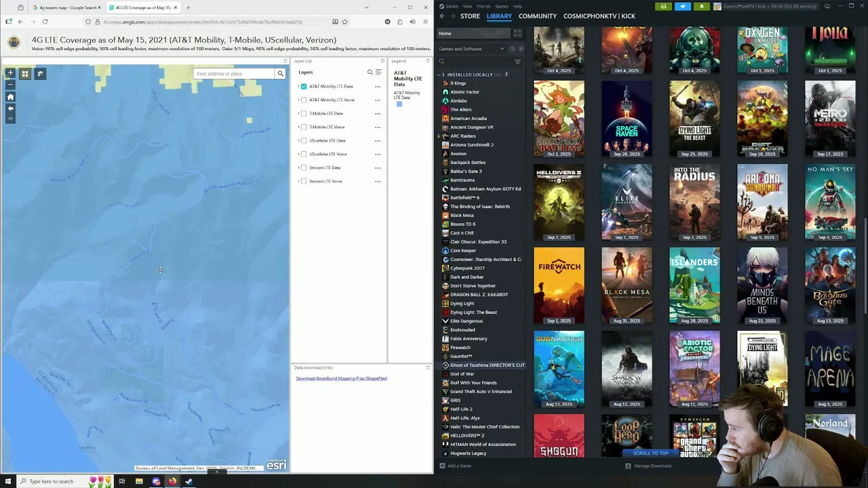Open Steam notifications bell
This screenshot has height=488, width=868.
[702, 6]
